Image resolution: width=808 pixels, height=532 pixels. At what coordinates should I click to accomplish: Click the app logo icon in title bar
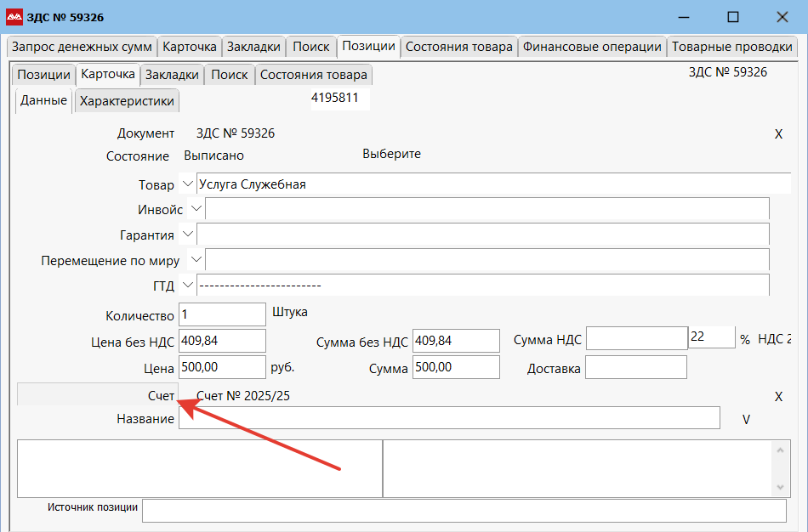click(14, 17)
